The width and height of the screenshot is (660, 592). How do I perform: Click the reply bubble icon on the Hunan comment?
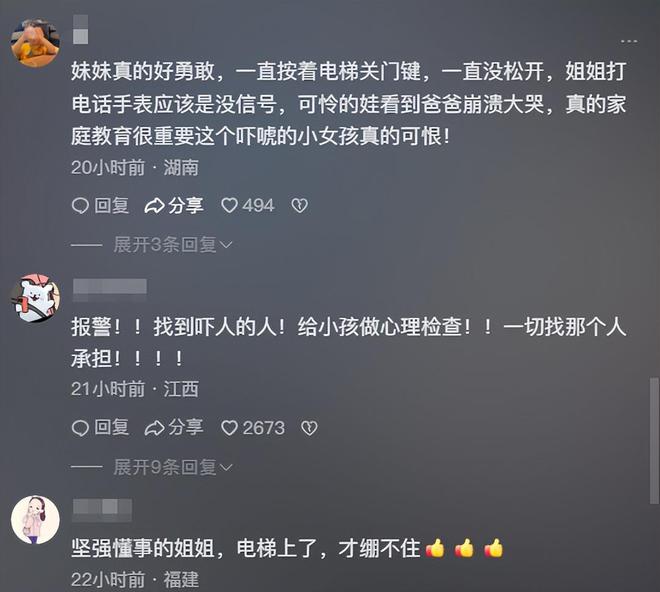(x=80, y=206)
